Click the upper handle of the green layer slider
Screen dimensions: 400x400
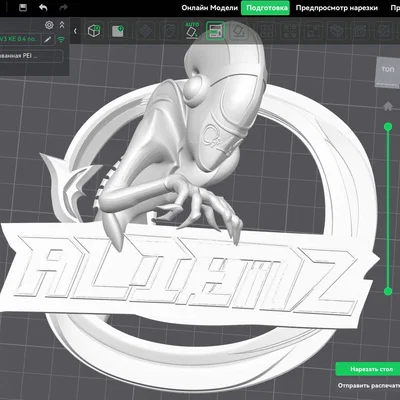click(x=388, y=127)
